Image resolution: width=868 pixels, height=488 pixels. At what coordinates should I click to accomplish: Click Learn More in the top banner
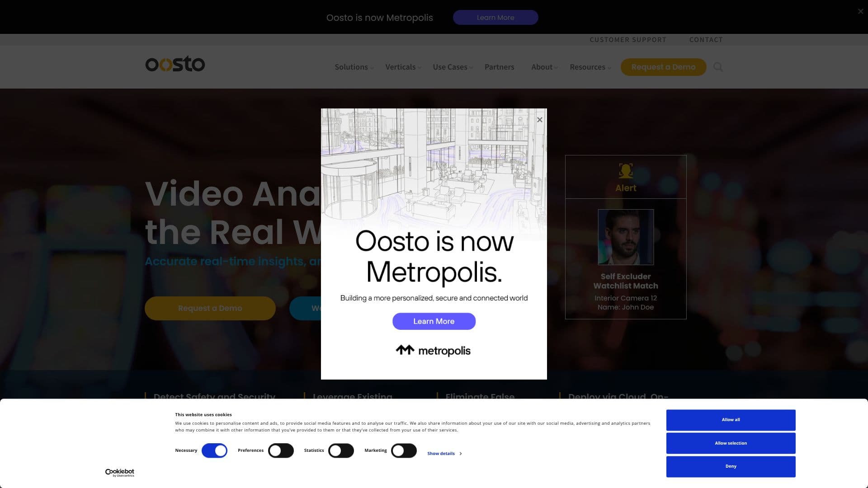tap(495, 18)
